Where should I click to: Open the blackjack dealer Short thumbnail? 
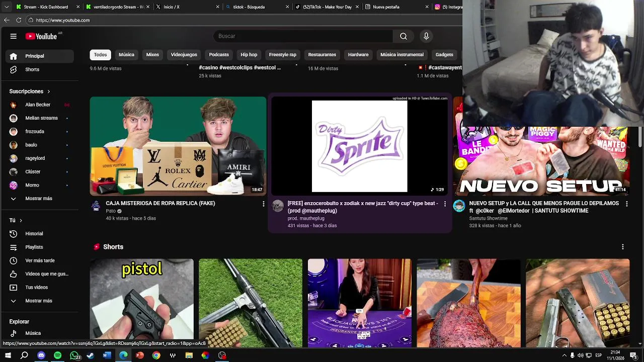(359, 303)
